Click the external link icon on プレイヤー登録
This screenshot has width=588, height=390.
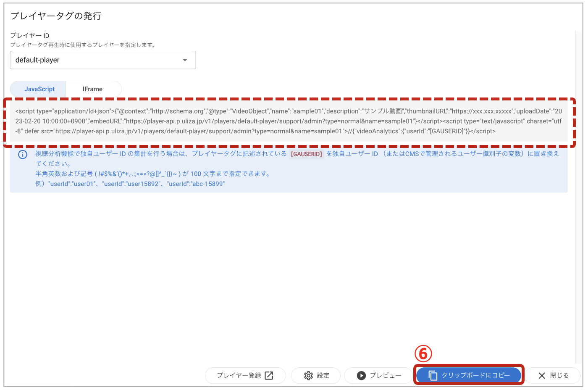pos(269,375)
